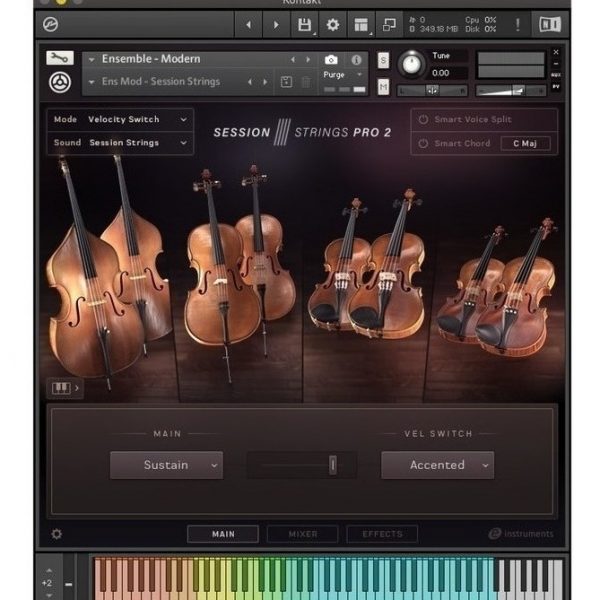Image resolution: width=600 pixels, height=600 pixels.
Task: Click the Tune knob
Action: point(411,64)
